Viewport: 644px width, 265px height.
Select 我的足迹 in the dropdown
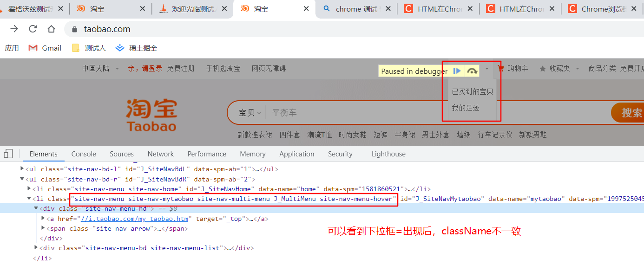coord(466,108)
